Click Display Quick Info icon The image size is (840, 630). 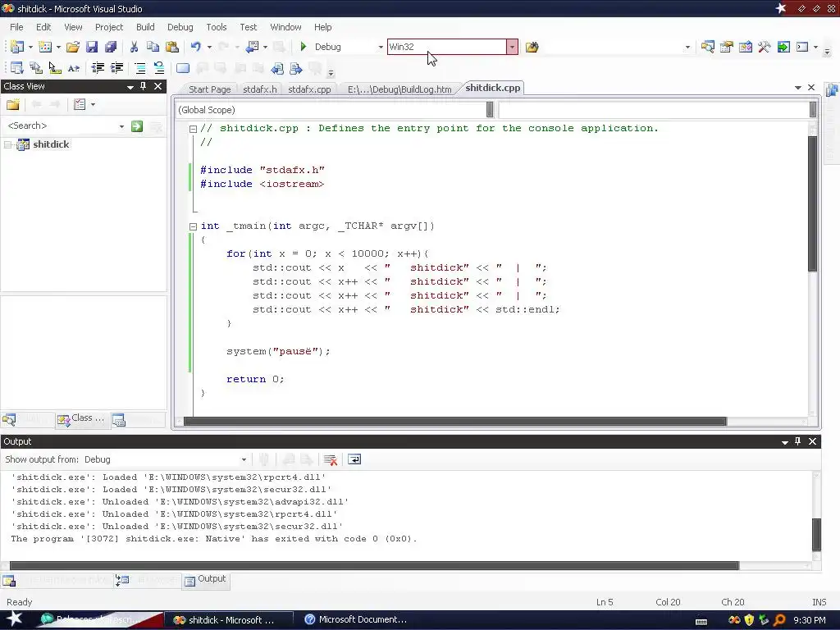tap(55, 67)
